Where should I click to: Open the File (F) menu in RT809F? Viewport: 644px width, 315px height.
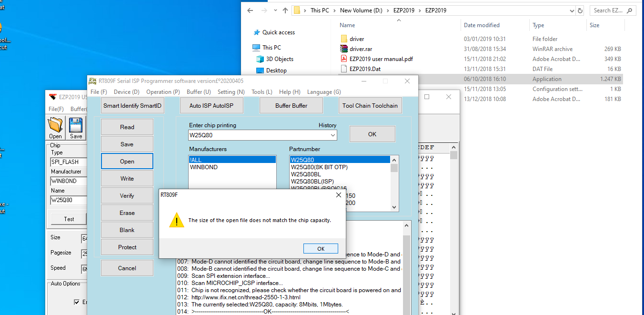coord(99,92)
